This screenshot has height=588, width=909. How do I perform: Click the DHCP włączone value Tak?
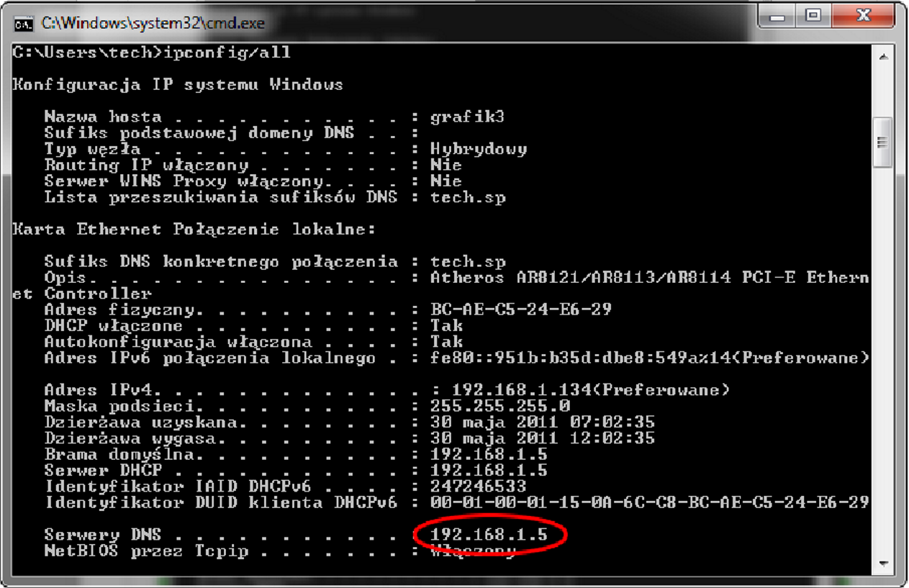tap(446, 326)
